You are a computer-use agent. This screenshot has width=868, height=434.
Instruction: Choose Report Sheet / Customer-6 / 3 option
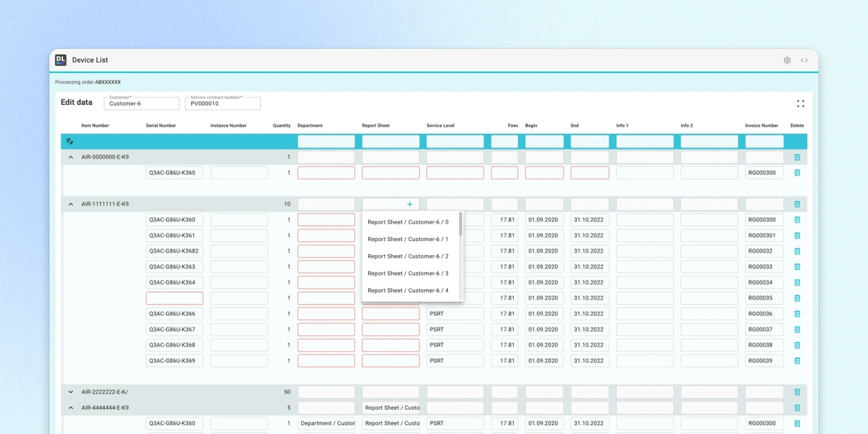pos(408,274)
